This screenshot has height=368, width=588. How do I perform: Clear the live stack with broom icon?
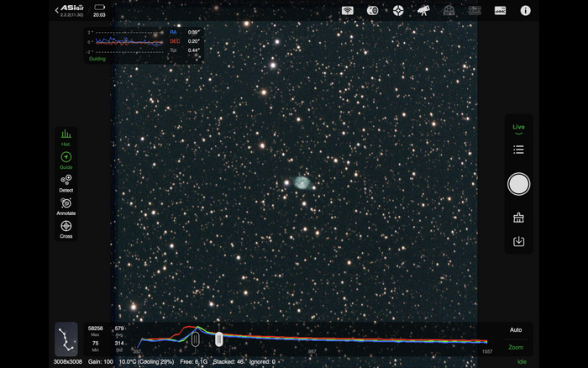pyautogui.click(x=518, y=218)
